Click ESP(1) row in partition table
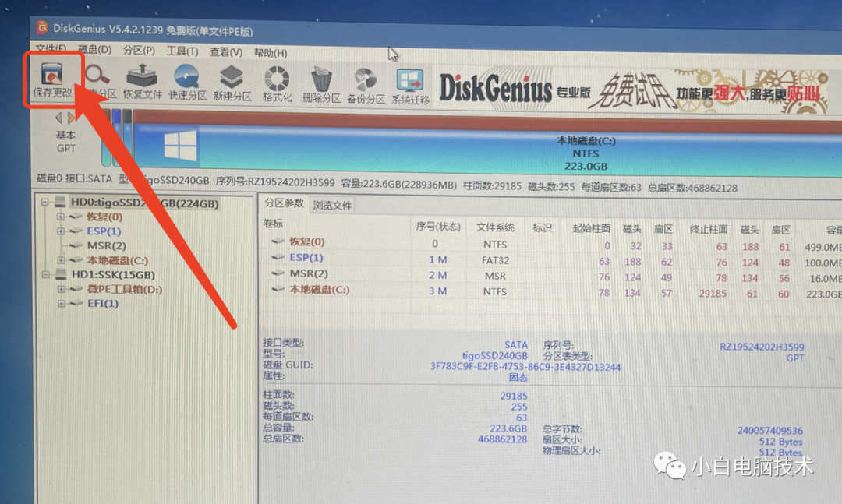 (x=550, y=260)
